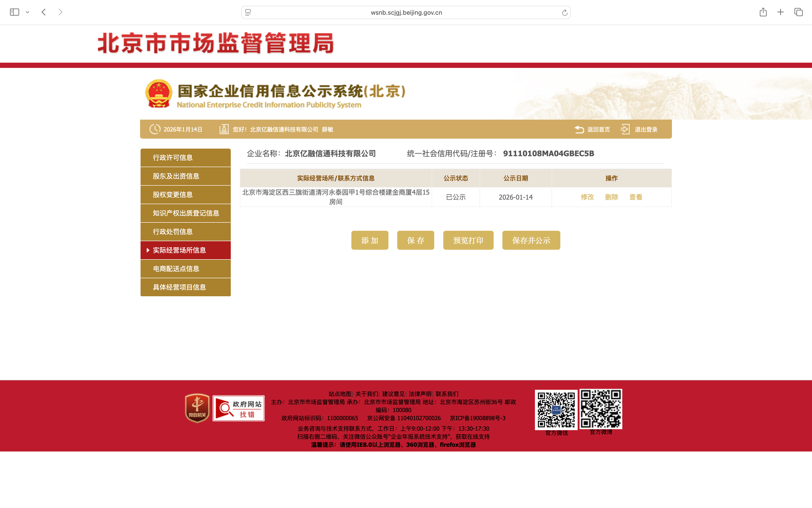The image size is (812, 508).
Task: Click the 退出登录 logout icon
Action: tap(625, 129)
